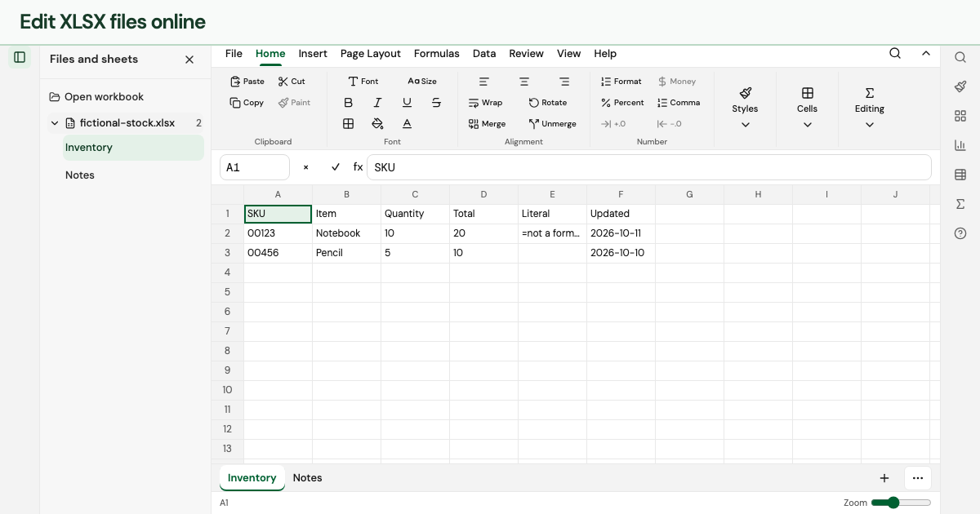Center align the text
This screenshot has height=514, width=980.
click(524, 82)
